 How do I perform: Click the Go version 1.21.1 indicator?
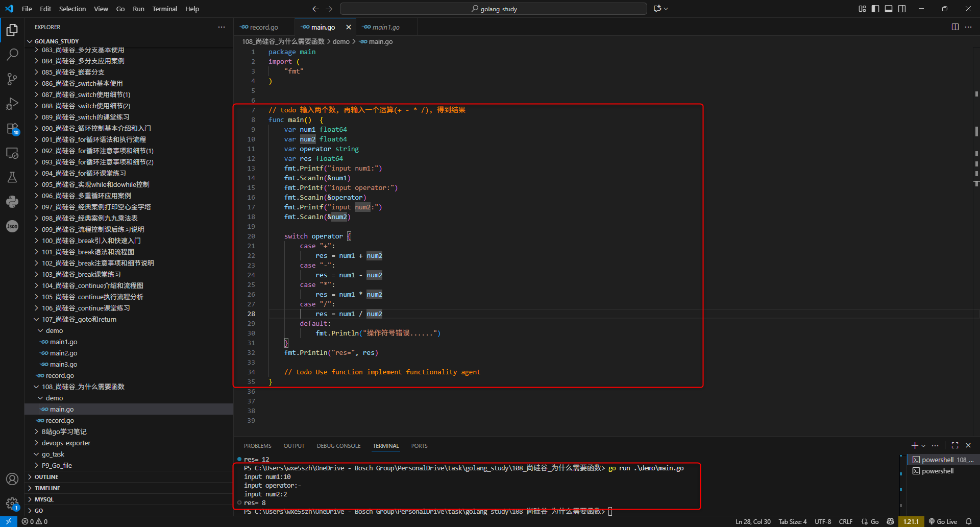point(911,521)
